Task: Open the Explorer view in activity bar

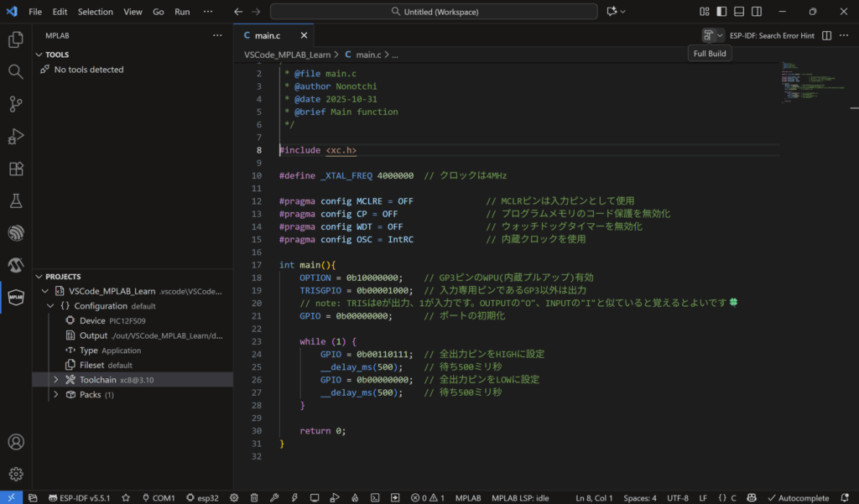Action: (15, 39)
